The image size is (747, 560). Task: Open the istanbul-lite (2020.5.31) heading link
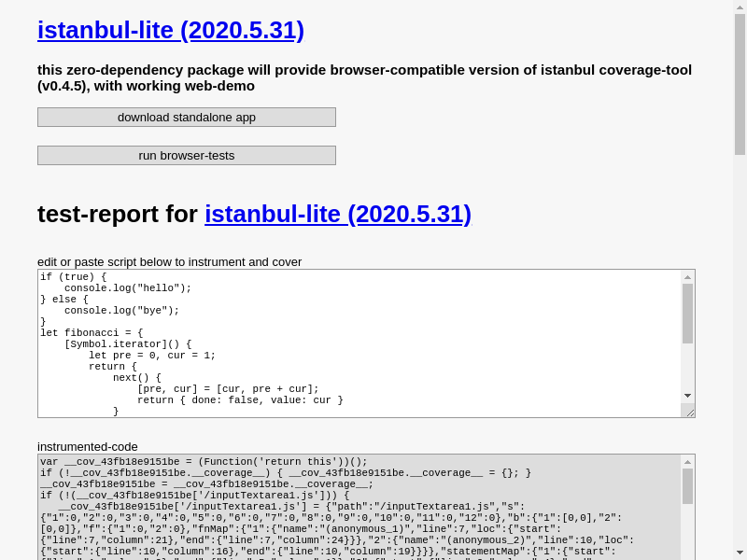coord(171,31)
